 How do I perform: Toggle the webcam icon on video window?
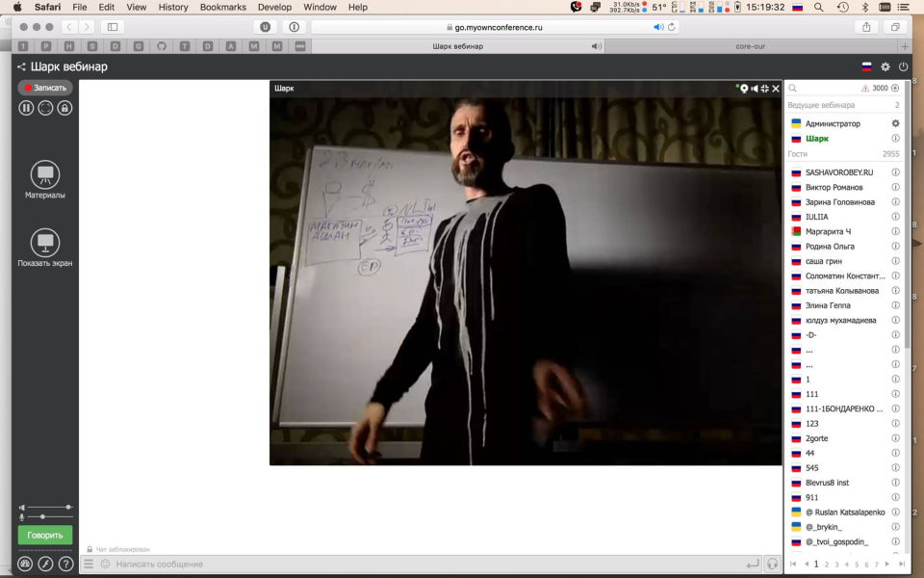click(x=744, y=89)
